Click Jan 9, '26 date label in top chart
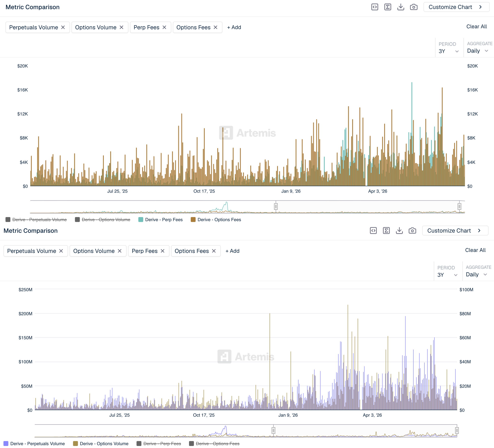 tap(291, 191)
